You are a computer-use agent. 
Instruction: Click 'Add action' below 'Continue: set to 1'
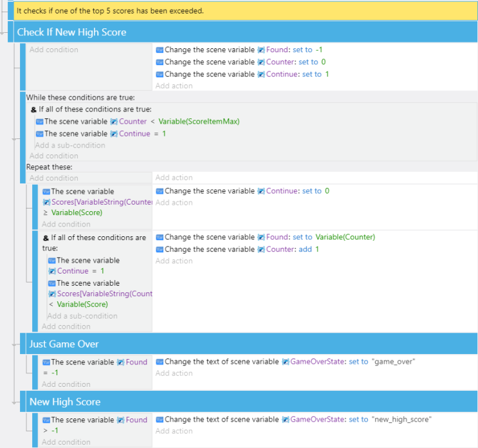tap(174, 86)
